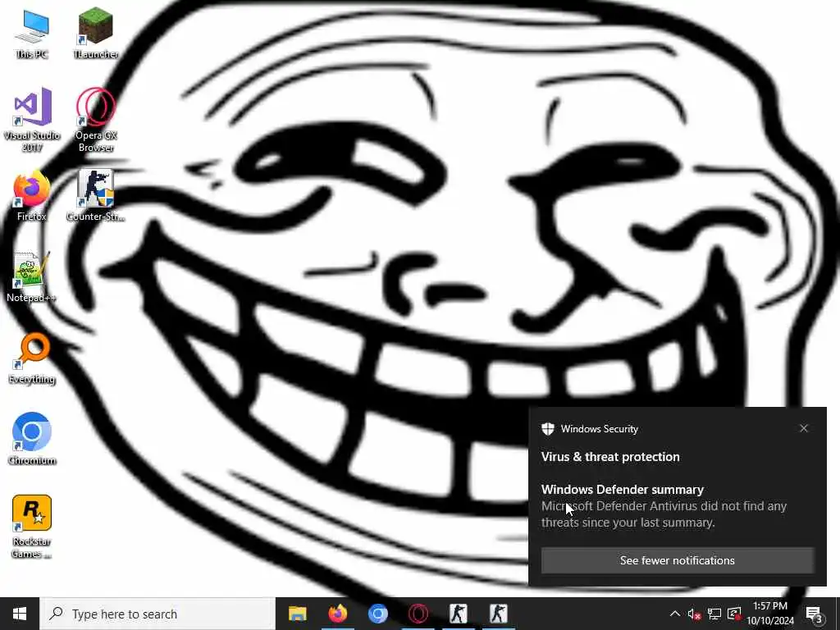Click the 'Windows Defender summary' text
Image resolution: width=840 pixels, height=630 pixels.
coord(623,490)
